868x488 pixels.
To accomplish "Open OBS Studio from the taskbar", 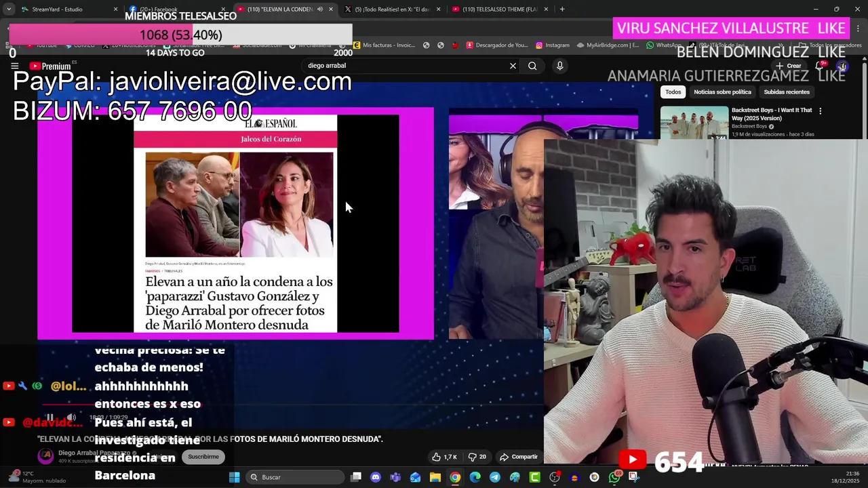I will point(555,477).
